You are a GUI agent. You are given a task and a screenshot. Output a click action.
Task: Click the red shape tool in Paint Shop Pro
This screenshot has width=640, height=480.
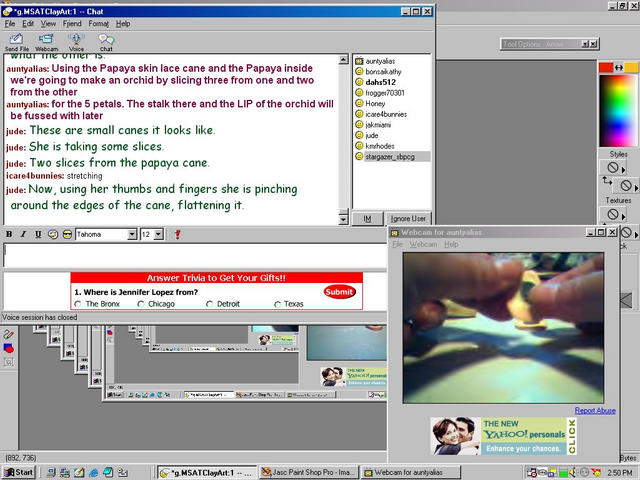point(9,348)
